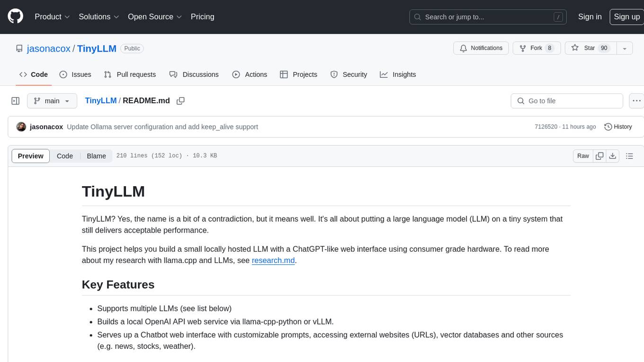This screenshot has width=644, height=362.
Task: Toggle the file tree side panel
Action: [x=16, y=101]
